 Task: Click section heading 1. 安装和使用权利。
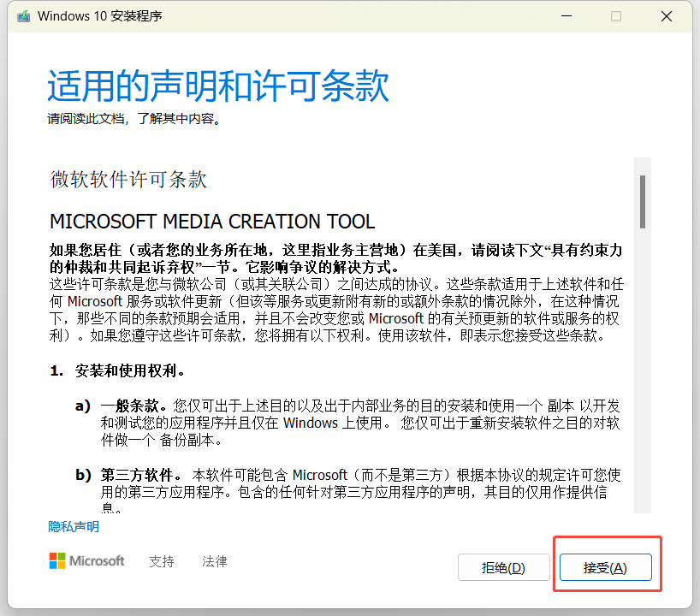(x=117, y=370)
